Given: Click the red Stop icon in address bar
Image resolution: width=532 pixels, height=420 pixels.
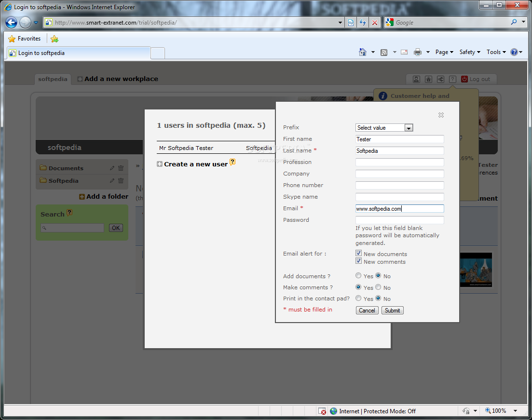Looking at the screenshot, I should 375,23.
